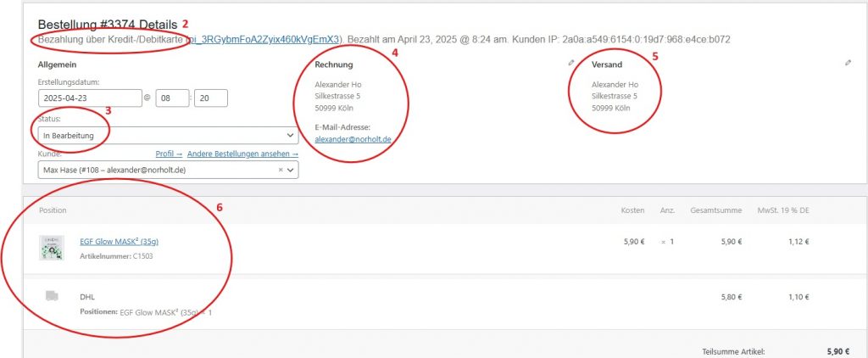Click the pencil icon to edit Versand
The height and width of the screenshot is (358, 868).
pyautogui.click(x=848, y=64)
